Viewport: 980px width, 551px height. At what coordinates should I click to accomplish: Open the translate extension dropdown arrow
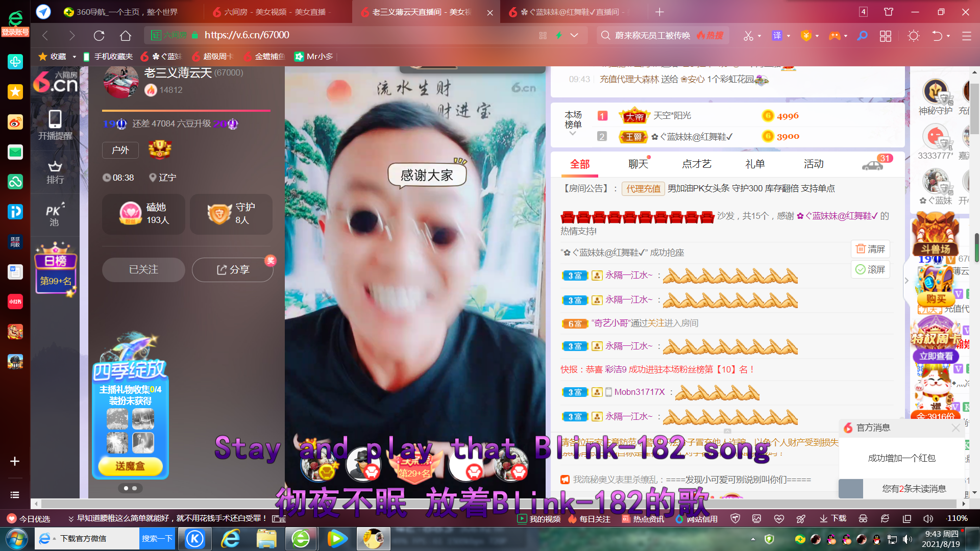click(789, 36)
